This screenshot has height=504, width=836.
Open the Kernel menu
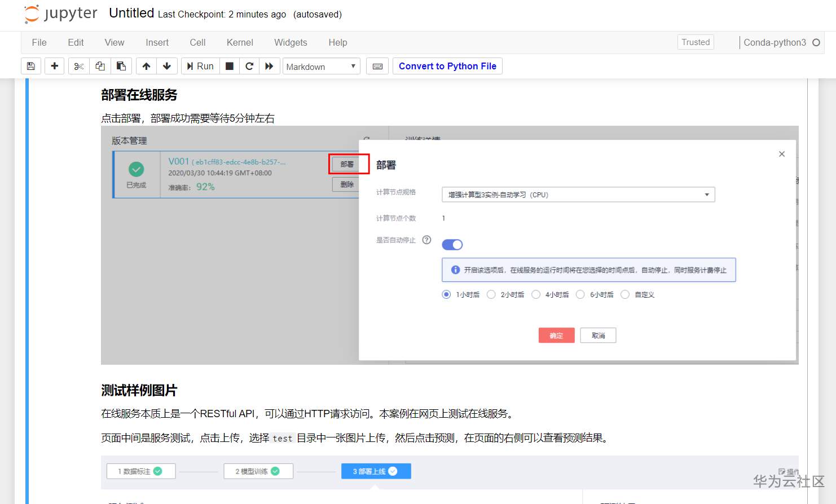point(240,42)
